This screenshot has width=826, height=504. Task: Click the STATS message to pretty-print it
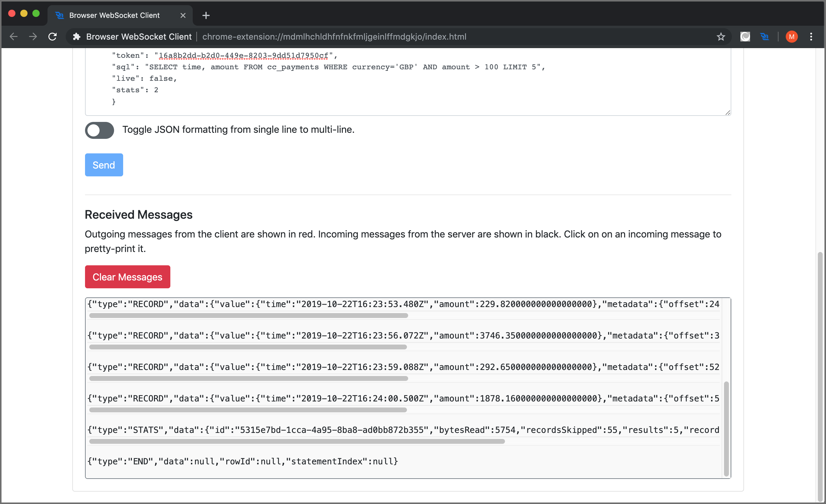[403, 430]
